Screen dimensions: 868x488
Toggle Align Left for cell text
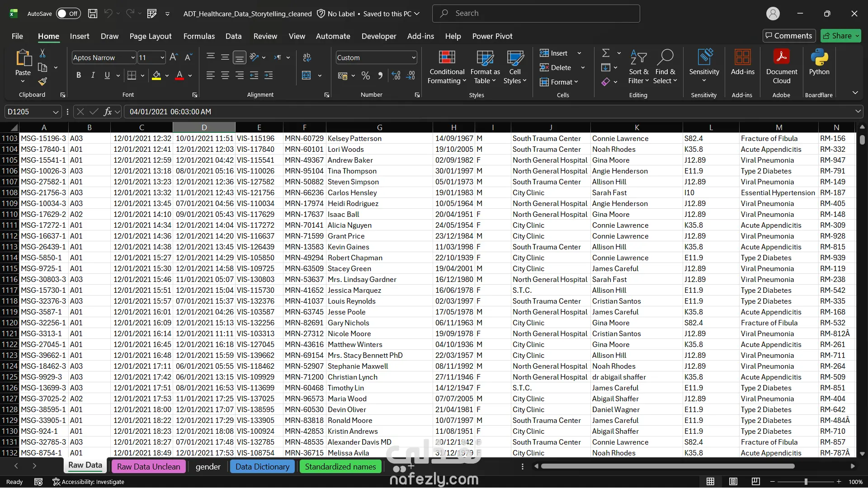click(210, 75)
